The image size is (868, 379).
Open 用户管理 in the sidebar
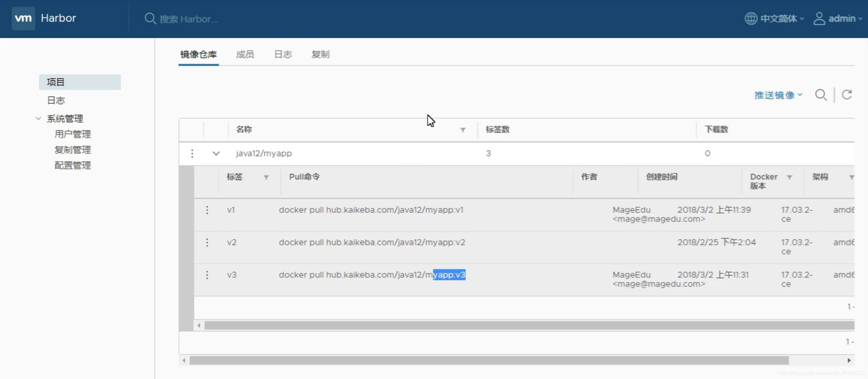[72, 134]
